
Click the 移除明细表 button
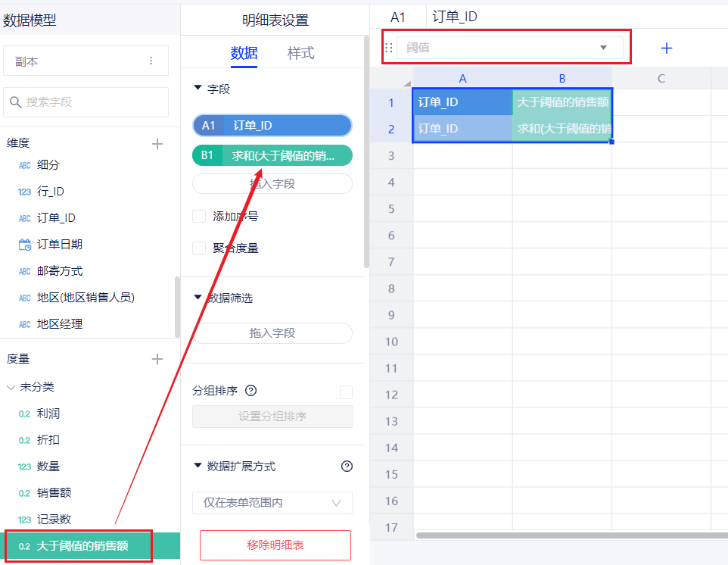click(x=275, y=545)
